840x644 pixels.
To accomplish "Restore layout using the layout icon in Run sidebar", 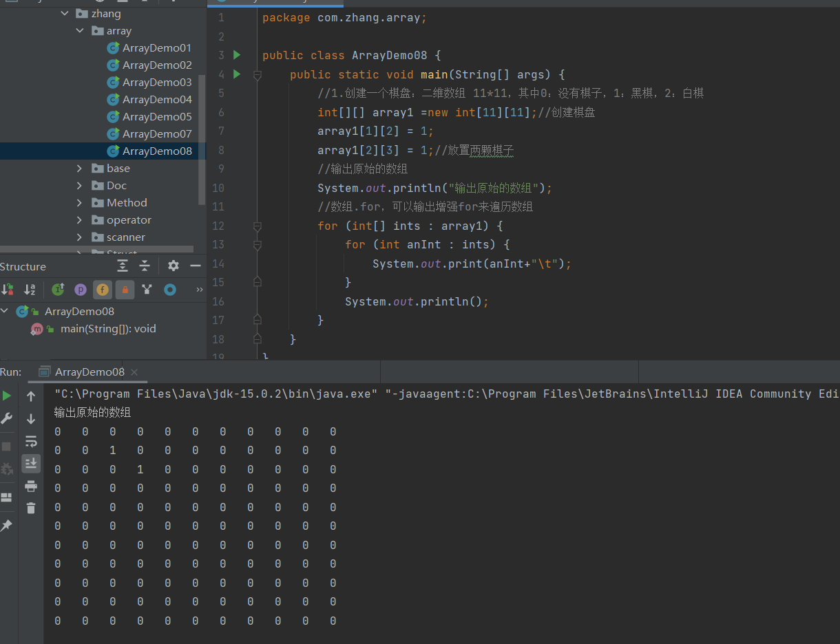I will tap(7, 497).
